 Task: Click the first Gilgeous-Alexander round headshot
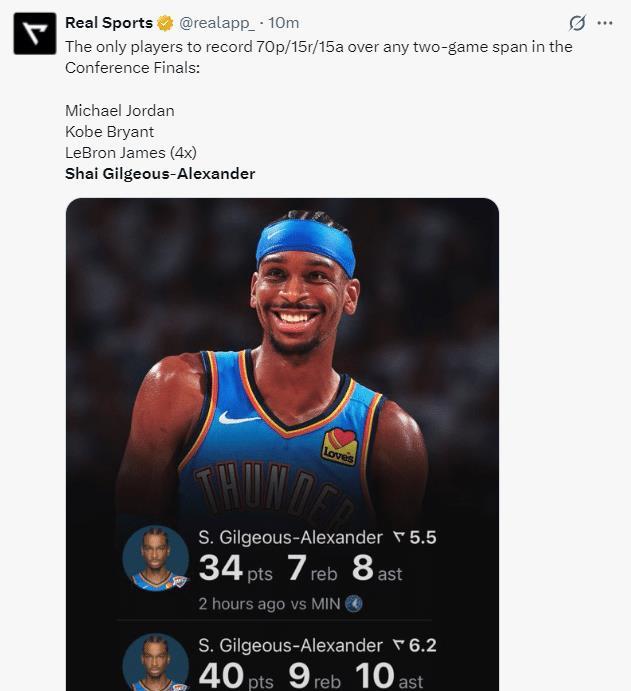coord(156,558)
